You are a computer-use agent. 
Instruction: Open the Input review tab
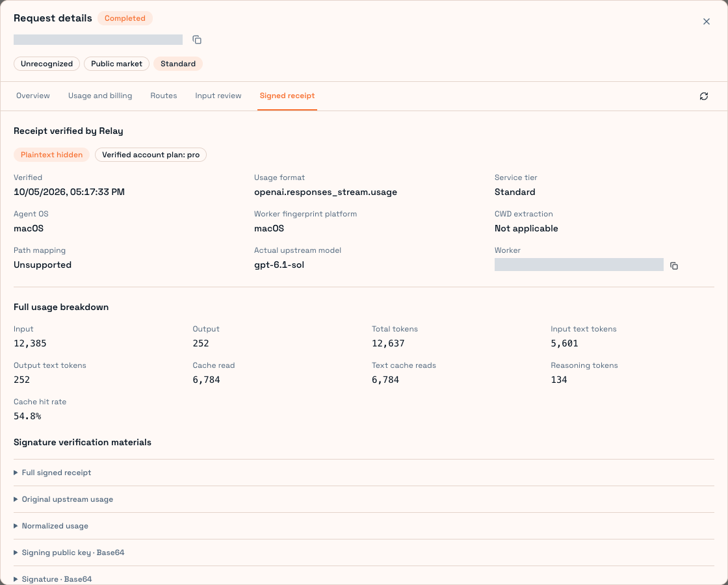(218, 96)
